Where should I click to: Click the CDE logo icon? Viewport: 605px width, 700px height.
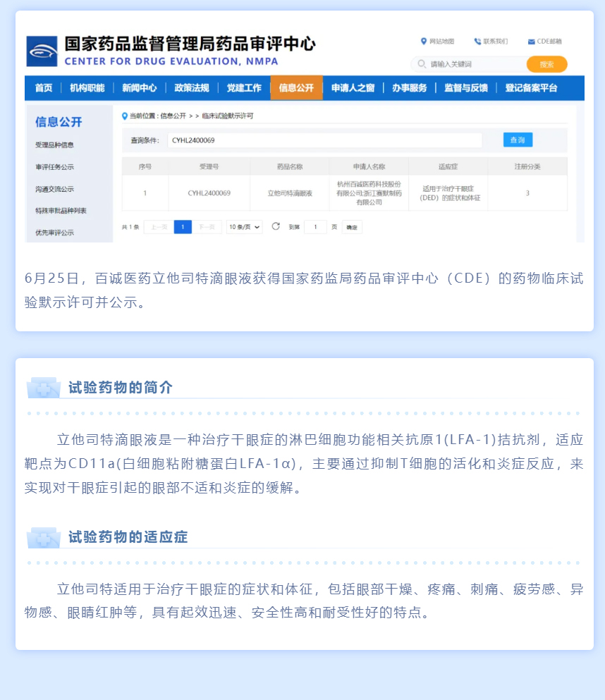42,51
